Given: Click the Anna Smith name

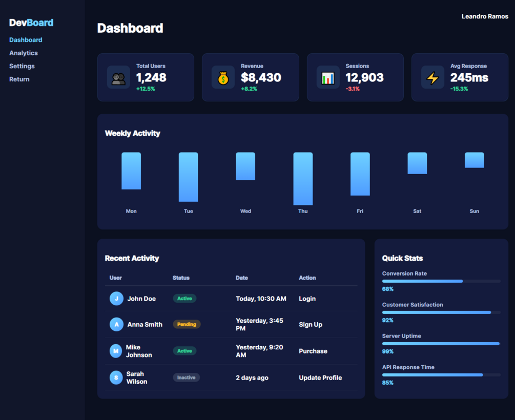Looking at the screenshot, I should point(145,324).
